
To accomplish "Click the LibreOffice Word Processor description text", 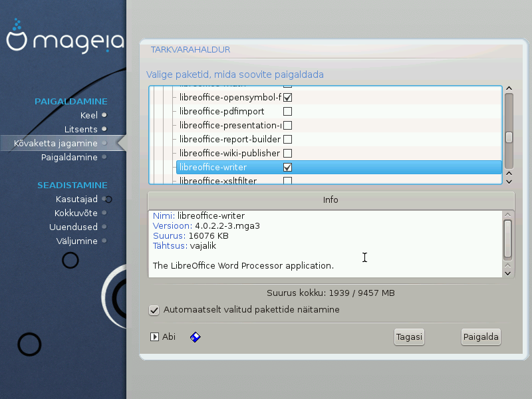I will [x=243, y=265].
